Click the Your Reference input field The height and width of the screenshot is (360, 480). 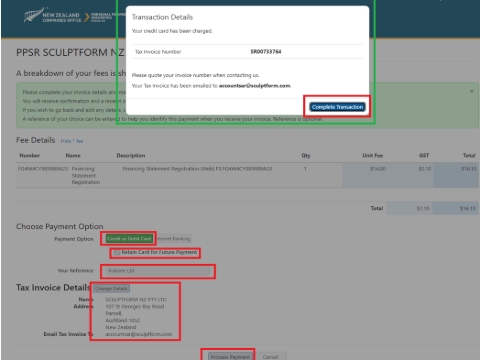(x=157, y=271)
